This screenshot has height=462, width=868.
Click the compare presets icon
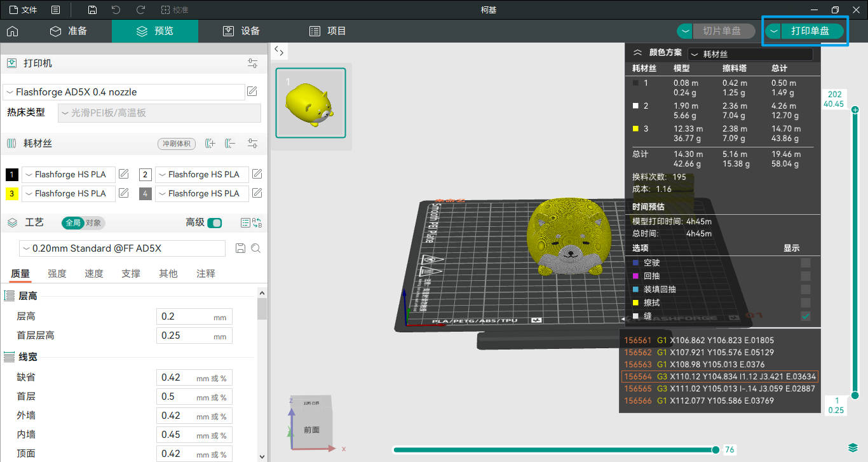pos(257,223)
